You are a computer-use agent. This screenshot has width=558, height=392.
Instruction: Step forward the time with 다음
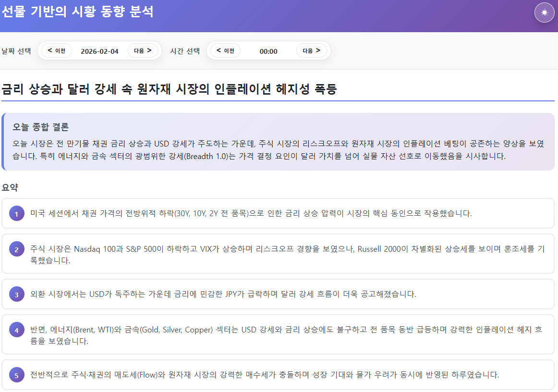tap(311, 50)
